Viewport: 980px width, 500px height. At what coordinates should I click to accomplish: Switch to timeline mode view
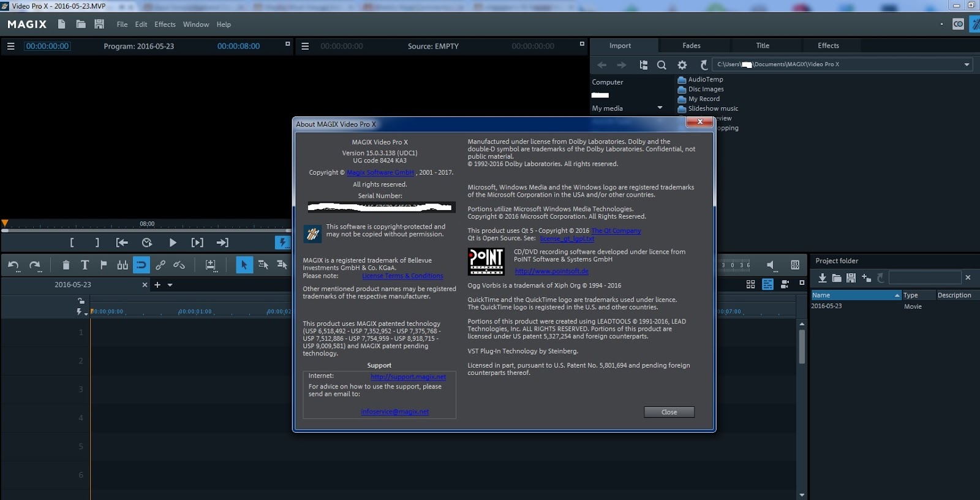click(x=767, y=284)
